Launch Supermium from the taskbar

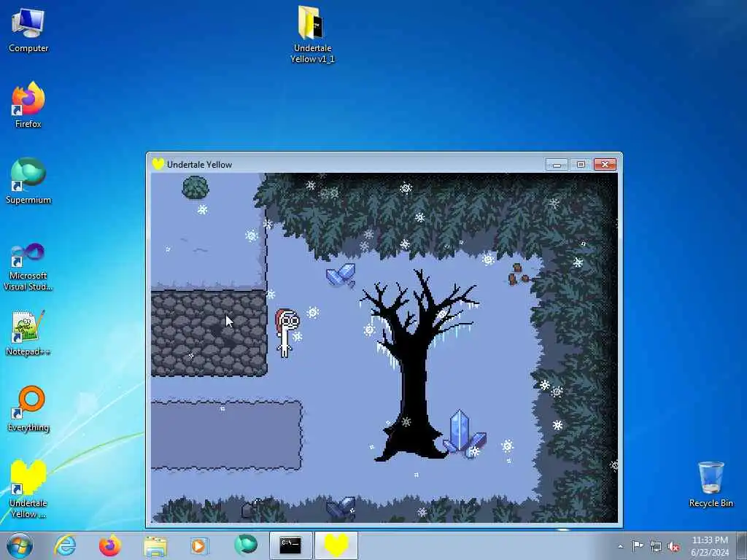pos(245,545)
